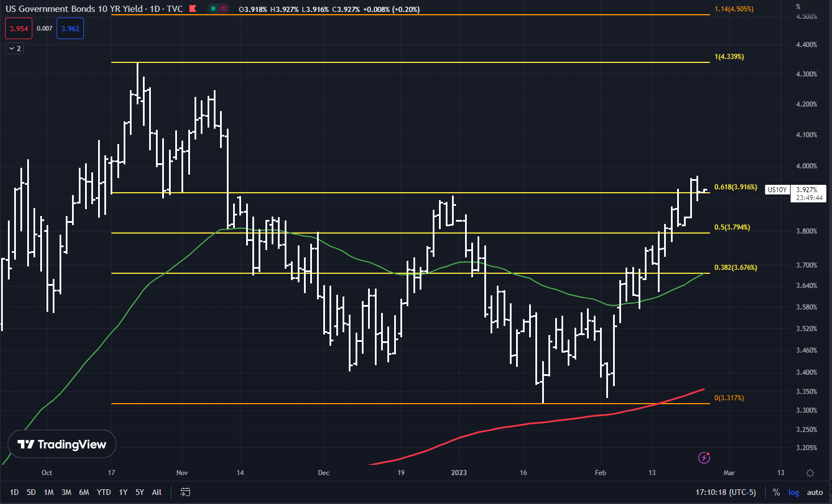
Task: Expand the collapsed indicators legend chevron
Action: tap(15, 49)
